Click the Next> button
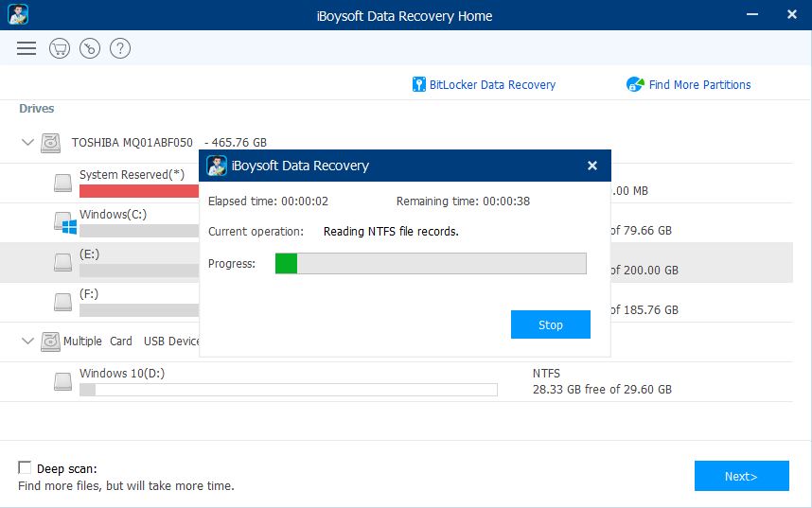812x508 pixels. coord(742,476)
